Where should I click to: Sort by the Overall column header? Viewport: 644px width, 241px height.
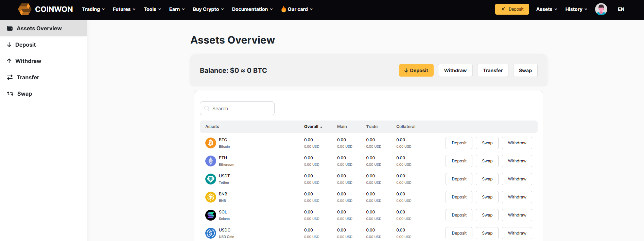coord(313,127)
